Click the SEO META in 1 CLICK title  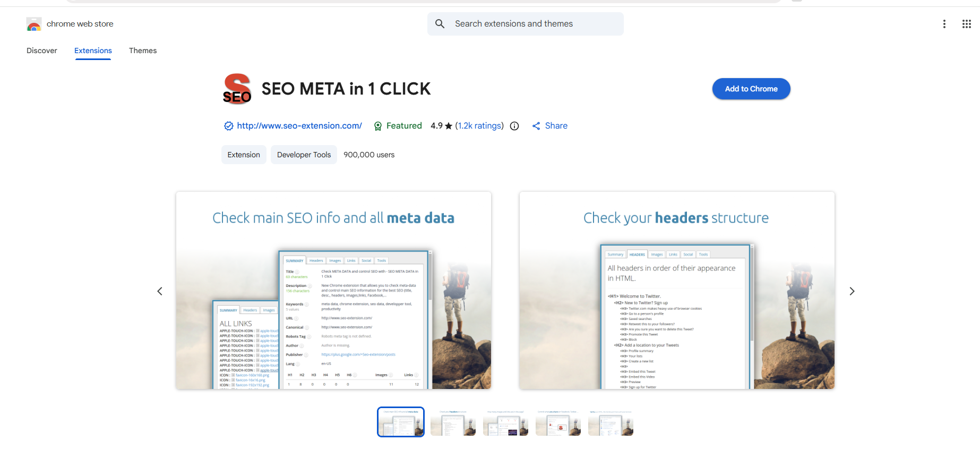[346, 89]
